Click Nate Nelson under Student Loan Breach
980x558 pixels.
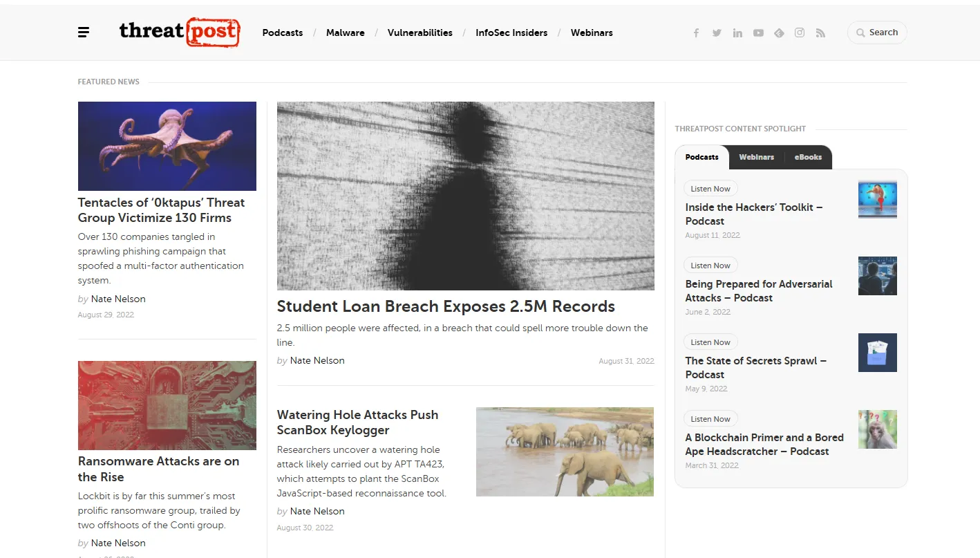pyautogui.click(x=317, y=360)
